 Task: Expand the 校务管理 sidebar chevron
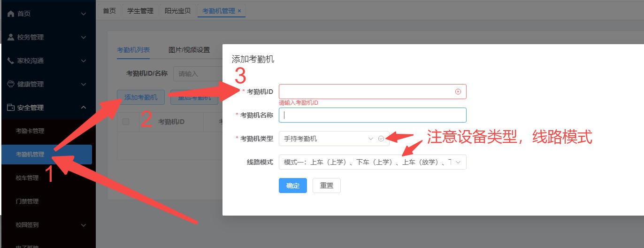84,37
